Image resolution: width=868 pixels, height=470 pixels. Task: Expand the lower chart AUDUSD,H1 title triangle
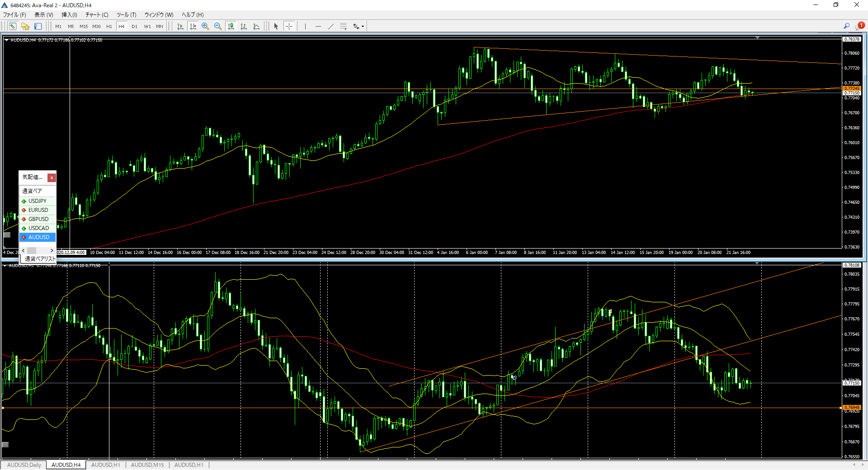pos(5,266)
